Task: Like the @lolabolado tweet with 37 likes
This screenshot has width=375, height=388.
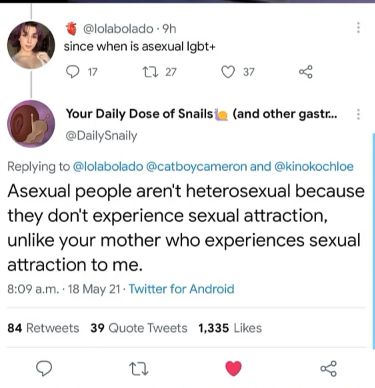Action: pos(228,72)
